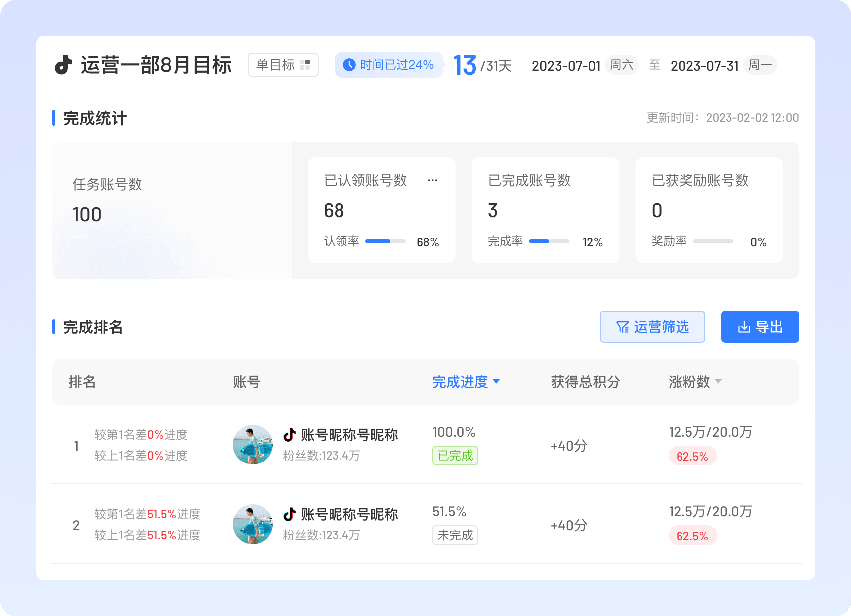Click the 已完成账号数 value 3
Screen dimensions: 851x616
pyautogui.click(x=493, y=211)
